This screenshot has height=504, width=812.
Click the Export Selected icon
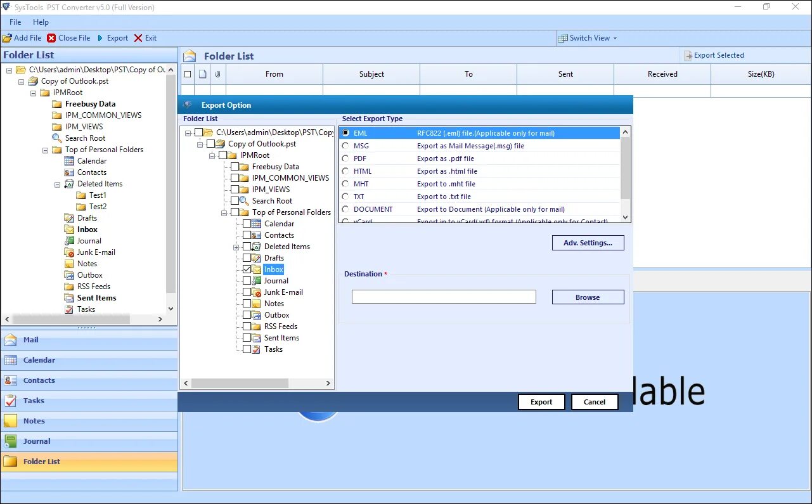pos(688,56)
